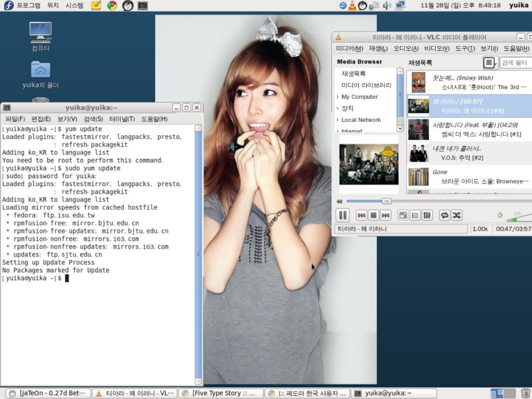The width and height of the screenshot is (532, 399).
Task: Stop playback in VLC
Action: [374, 215]
